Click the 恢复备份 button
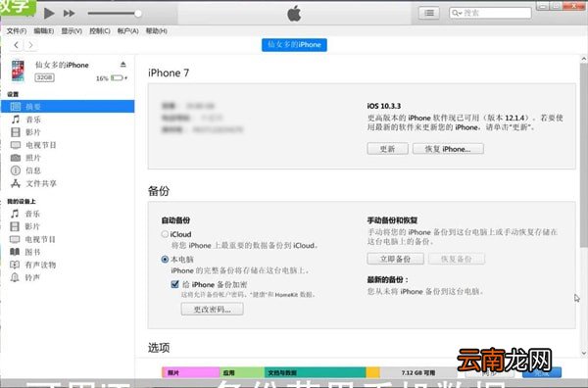Viewport: 588px width, 388px height. coord(457,259)
